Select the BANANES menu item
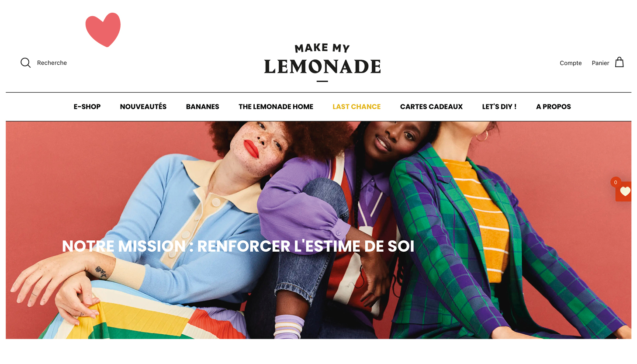 (203, 107)
